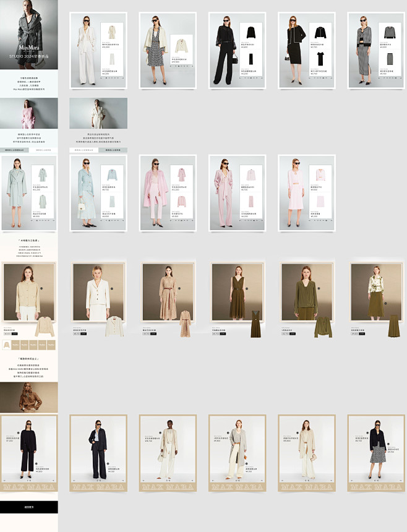Select white tab below pink outfit banner
The height and width of the screenshot is (532, 407).
click(43, 150)
